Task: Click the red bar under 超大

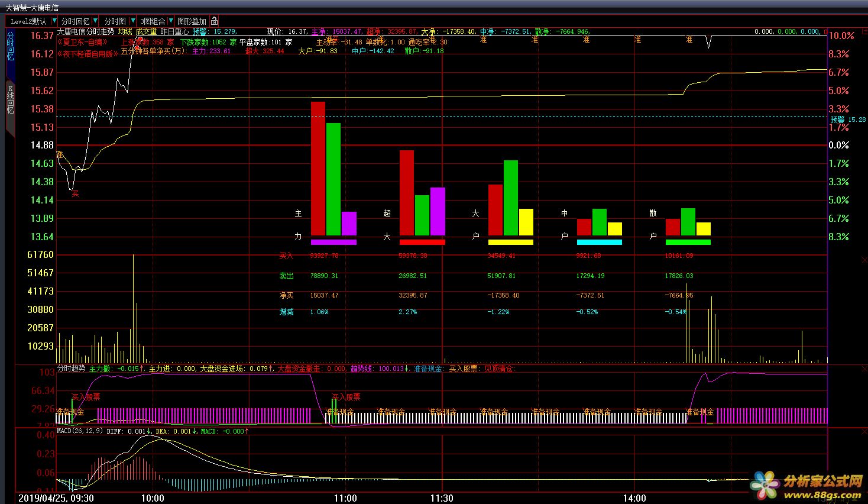Action: click(422, 242)
